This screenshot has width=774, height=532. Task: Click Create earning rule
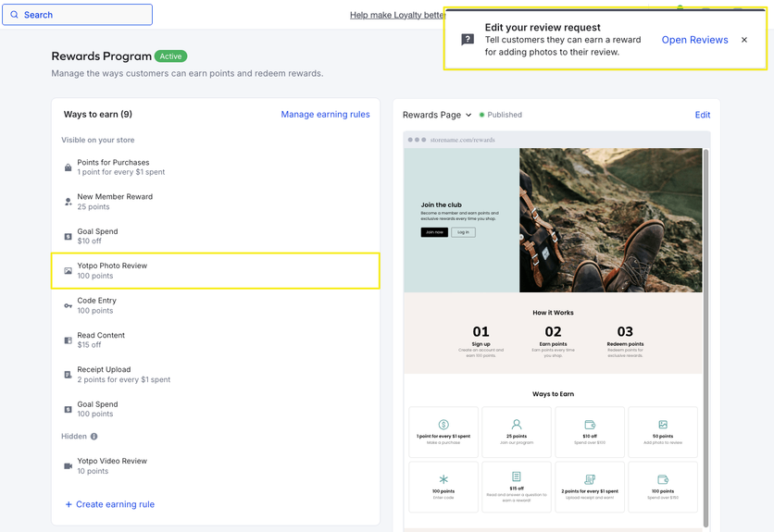pos(110,504)
